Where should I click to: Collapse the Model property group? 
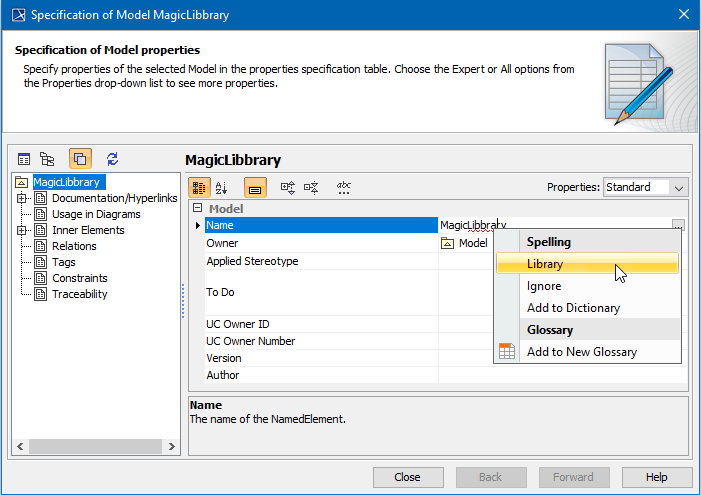tap(197, 209)
